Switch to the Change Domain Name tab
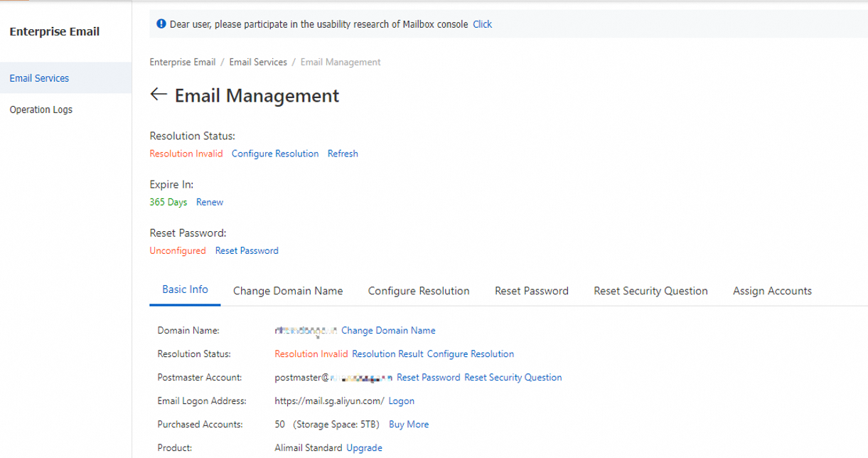868x458 pixels. 288,291
